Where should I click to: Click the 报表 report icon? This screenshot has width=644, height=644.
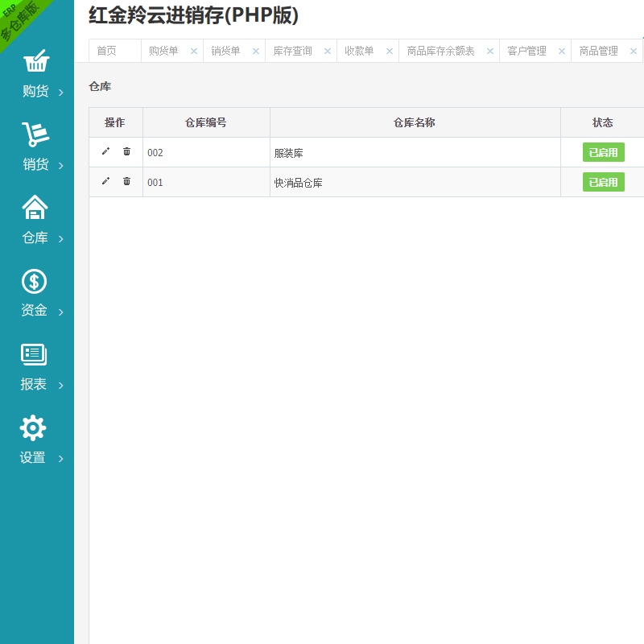click(34, 354)
